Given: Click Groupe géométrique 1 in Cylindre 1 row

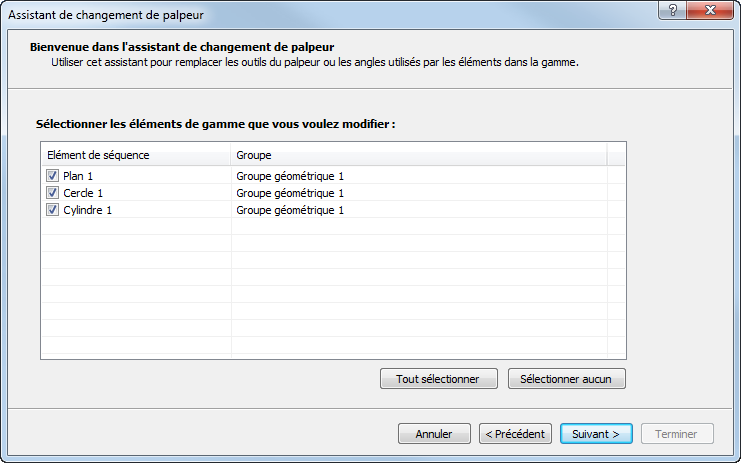Looking at the screenshot, I should 290,210.
